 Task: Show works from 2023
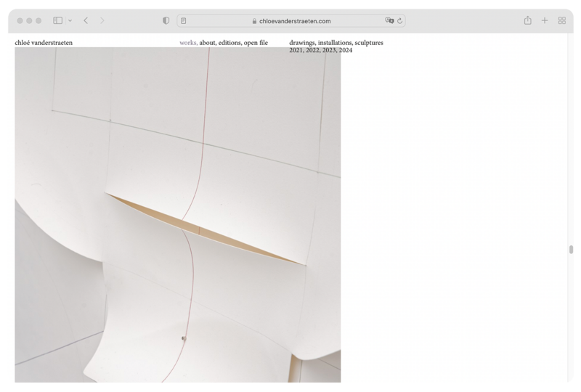(329, 50)
